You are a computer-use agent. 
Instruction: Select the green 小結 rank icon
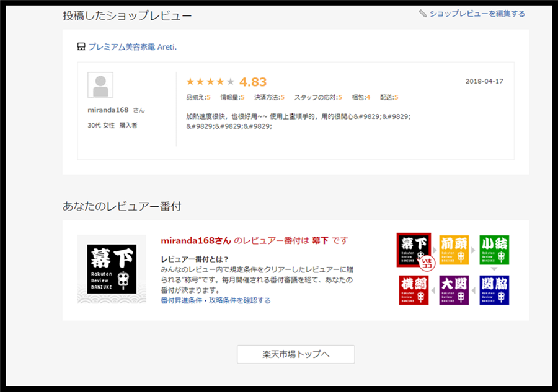tap(494, 250)
